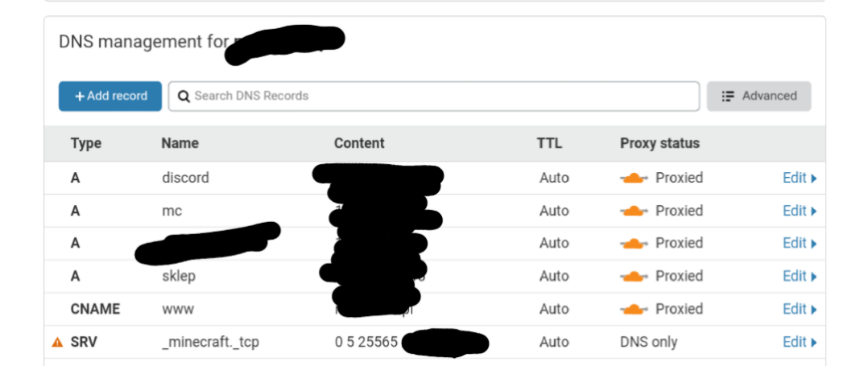This screenshot has width=868, height=366.
Task: Click the magnifier icon in search box
Action: (x=184, y=96)
